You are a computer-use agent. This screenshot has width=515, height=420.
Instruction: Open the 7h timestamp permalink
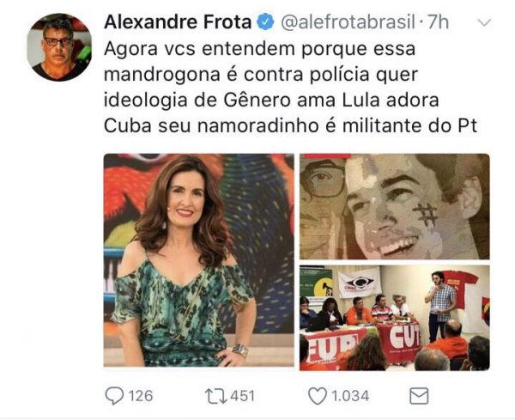pyautogui.click(x=438, y=22)
